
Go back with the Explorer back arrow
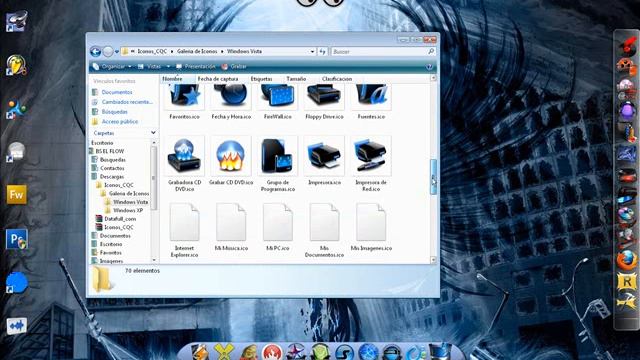[x=95, y=52]
